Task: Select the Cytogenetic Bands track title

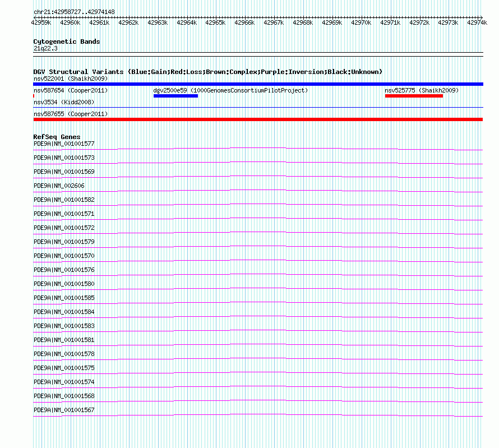Action: (x=67, y=41)
